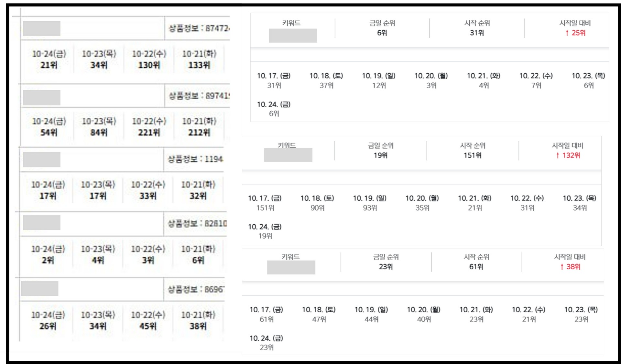
Task: Click the 37위 rank under 10. 18. (토)
Action: coord(326,85)
